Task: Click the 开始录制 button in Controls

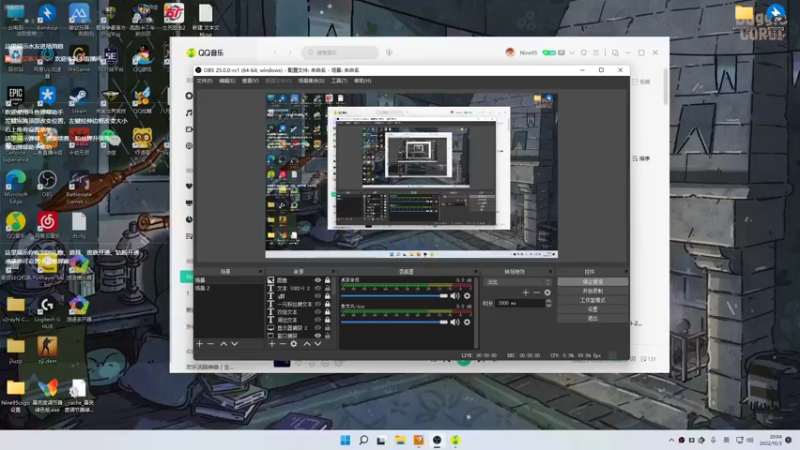Action: [592, 291]
